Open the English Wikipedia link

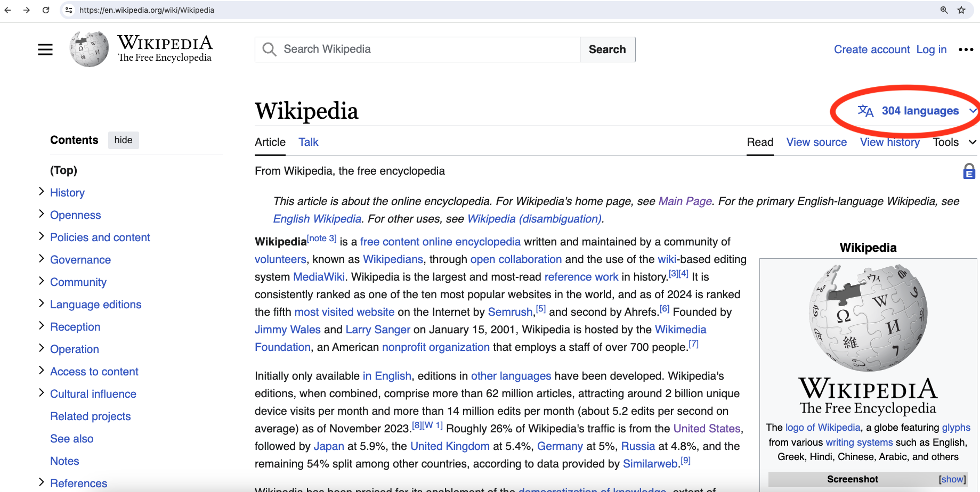pyautogui.click(x=318, y=219)
